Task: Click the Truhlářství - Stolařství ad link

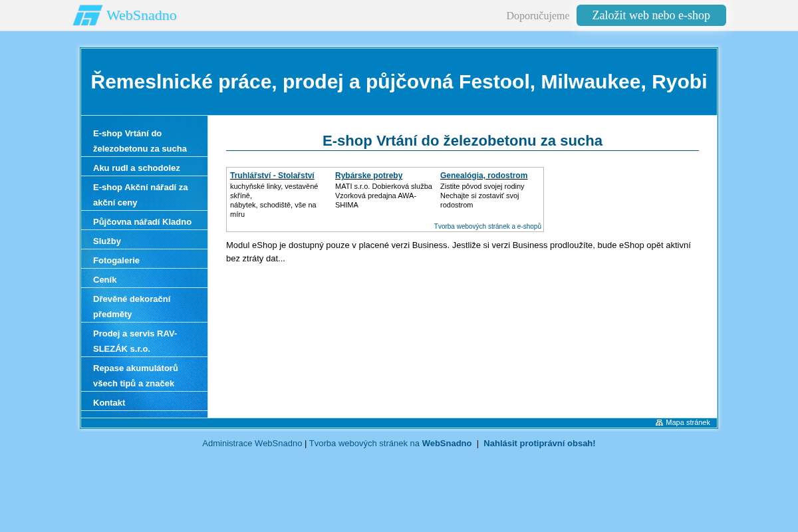Action: click(272, 176)
